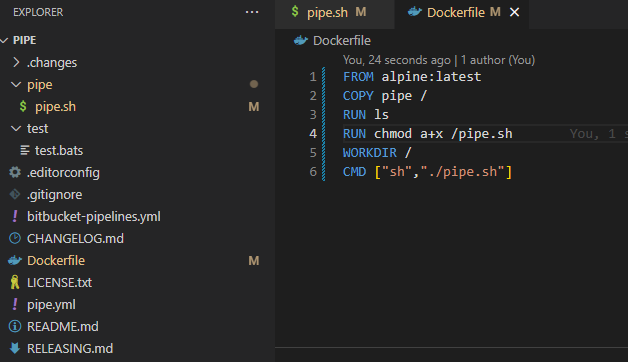Open LICENSE.txt file
This screenshot has width=628, height=362.
click(x=59, y=283)
